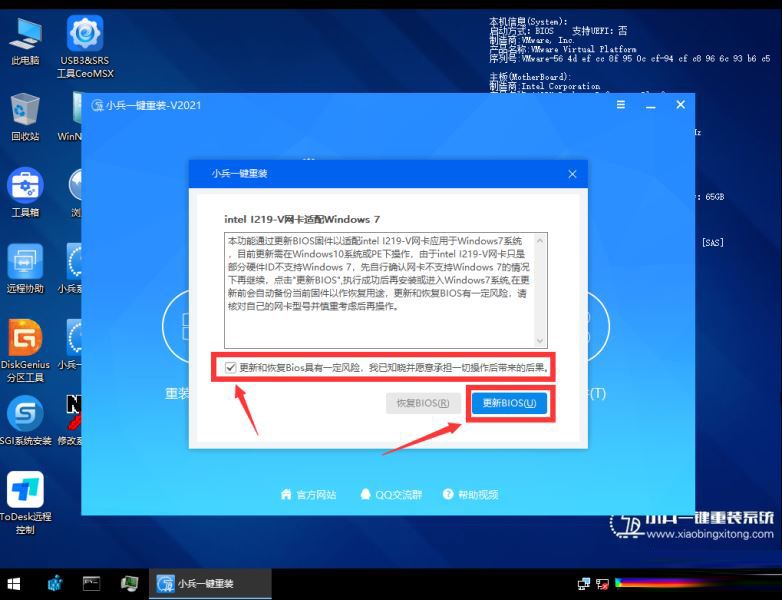Select 小兵一键重装 taskbar item
This screenshot has width=782, height=600.
210,584
